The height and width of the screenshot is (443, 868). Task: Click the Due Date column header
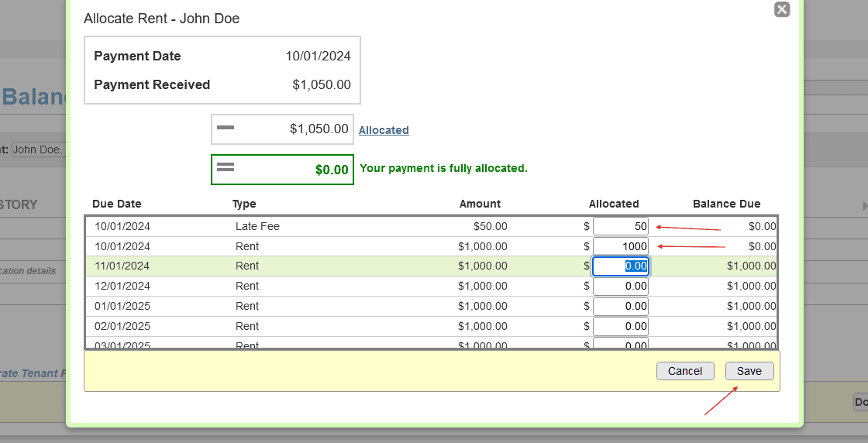click(x=116, y=204)
